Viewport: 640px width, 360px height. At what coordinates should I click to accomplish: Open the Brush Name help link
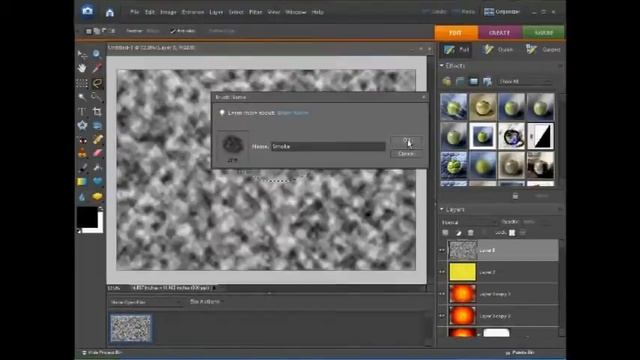[293, 113]
